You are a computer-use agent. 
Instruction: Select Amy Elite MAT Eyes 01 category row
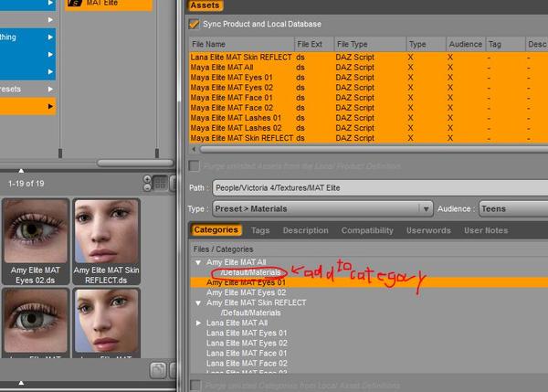coord(369,282)
